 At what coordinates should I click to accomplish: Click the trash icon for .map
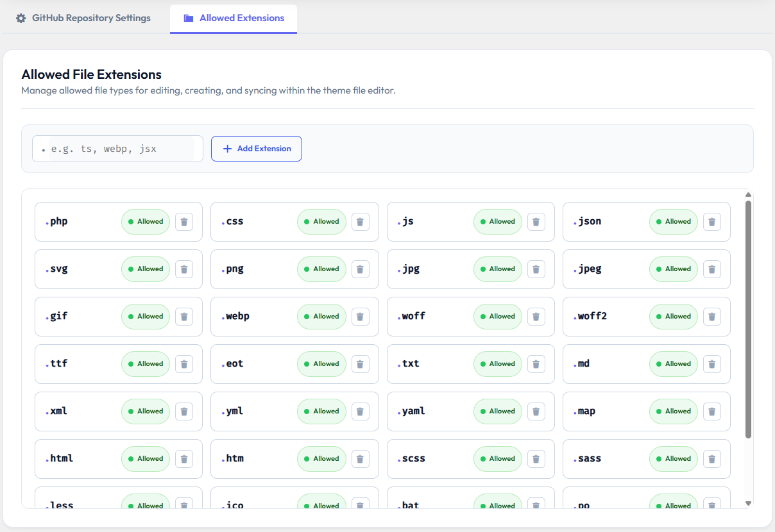[x=712, y=411]
